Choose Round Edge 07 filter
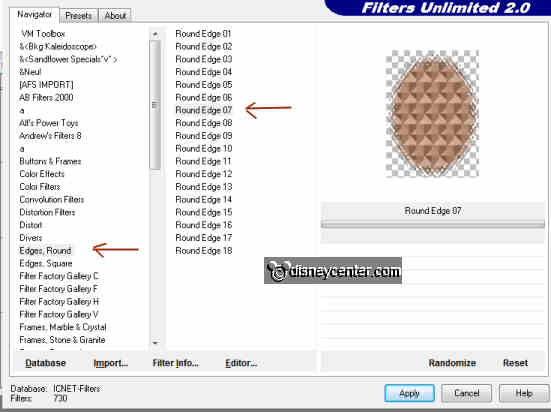This screenshot has width=551, height=412. tap(203, 110)
